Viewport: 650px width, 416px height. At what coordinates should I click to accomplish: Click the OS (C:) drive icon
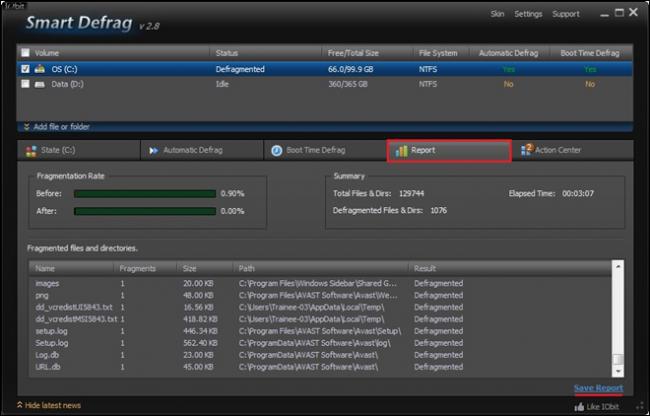pos(40,69)
